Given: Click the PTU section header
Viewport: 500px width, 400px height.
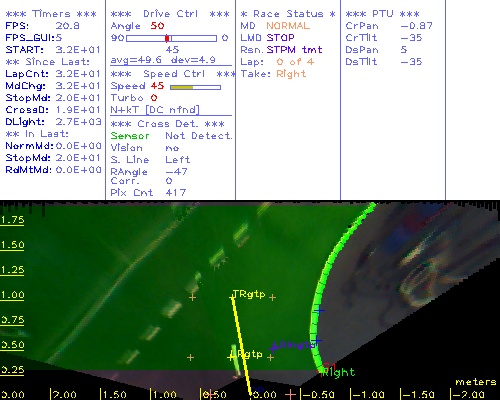Looking at the screenshot, I should point(382,14).
